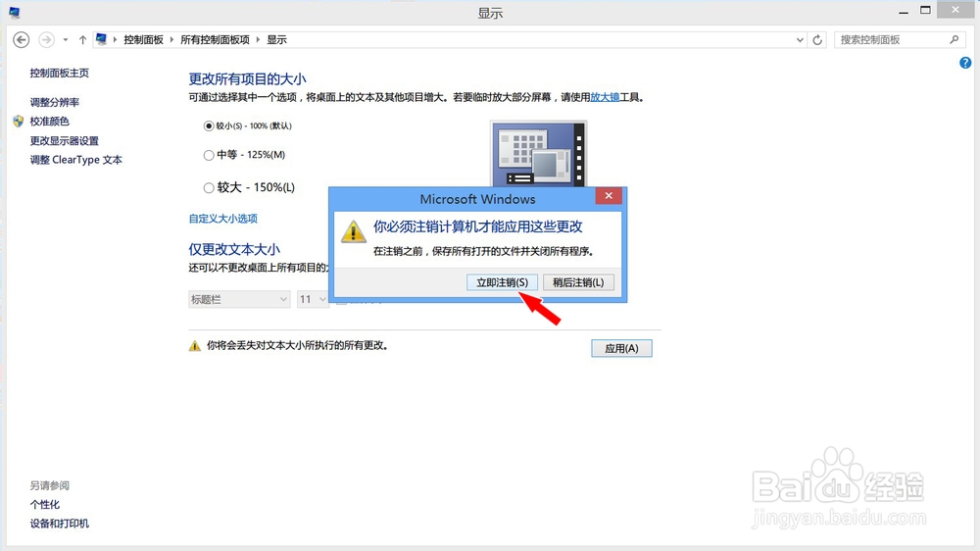Viewport: 980px width, 551px height.
Task: Click 所有控制面板项 breadcrumb segment
Action: pos(215,39)
